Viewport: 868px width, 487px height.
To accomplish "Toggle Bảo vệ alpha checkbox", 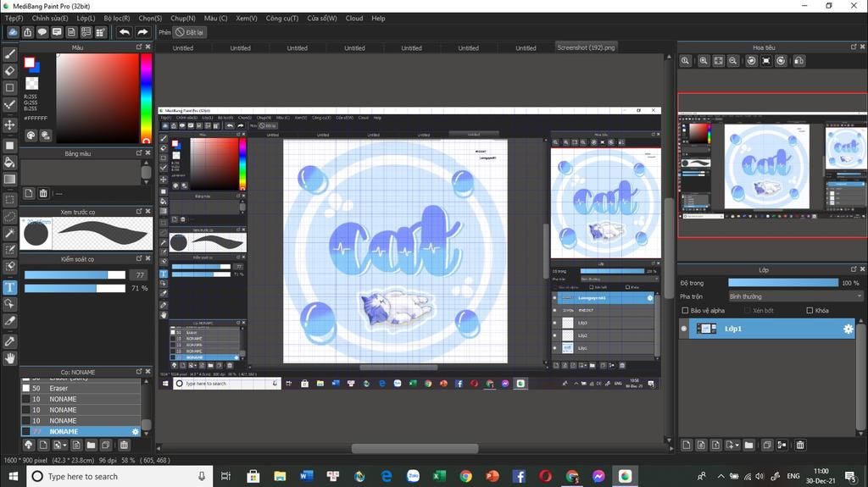I will (x=685, y=311).
